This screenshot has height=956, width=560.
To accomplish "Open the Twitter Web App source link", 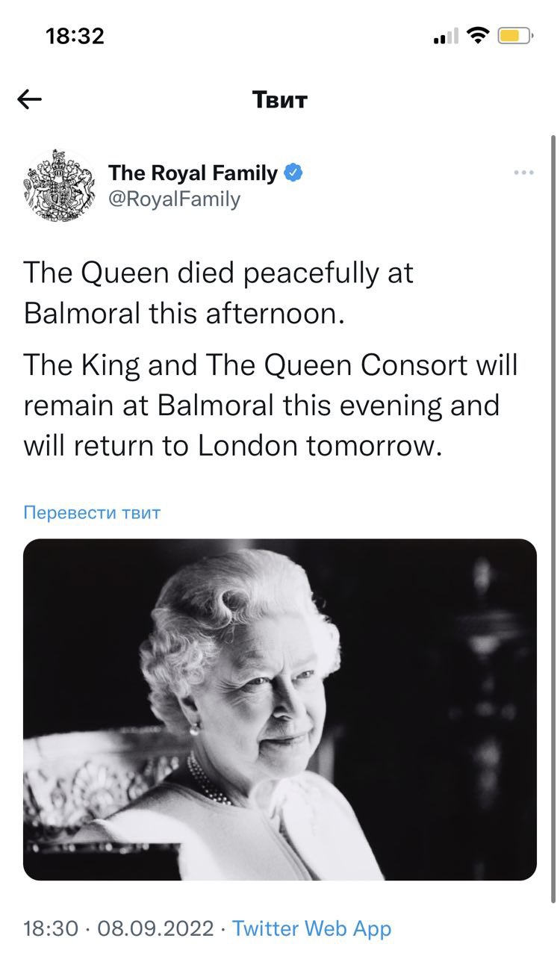I will (x=311, y=929).
